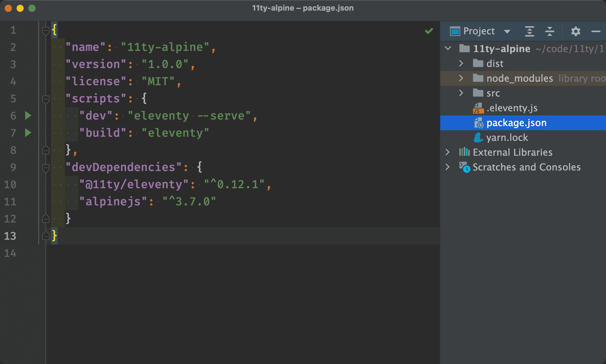606x364 pixels.
Task: Click the "eleventy --serve" value
Action: point(189,116)
